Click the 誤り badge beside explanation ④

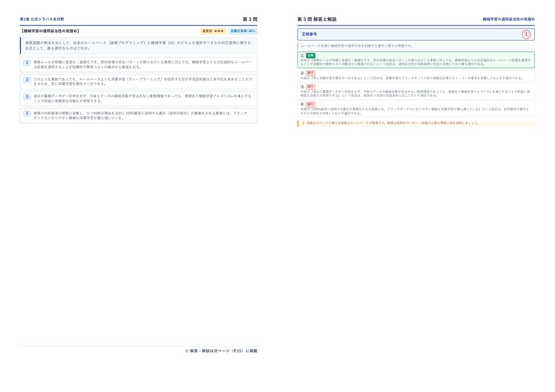311,104
